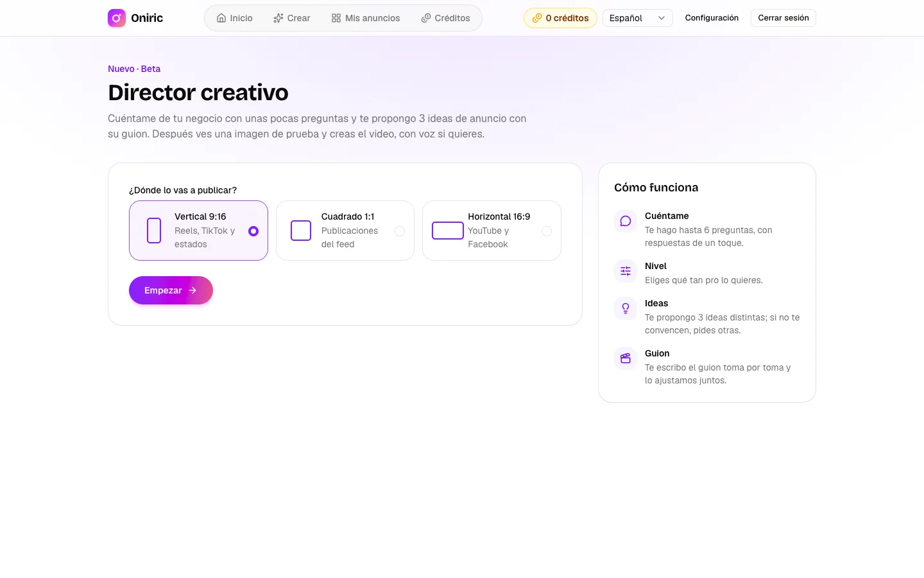Open the Crear tab
This screenshot has width=924, height=578.
pyautogui.click(x=292, y=18)
